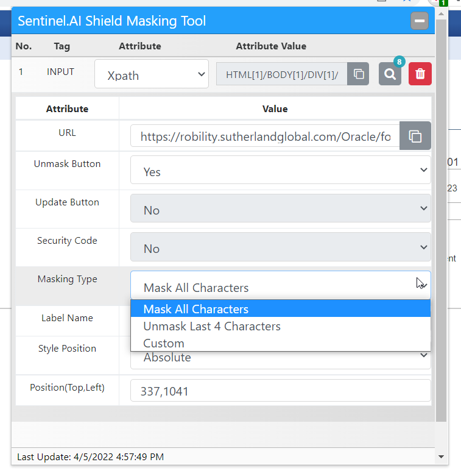Open the Security Code dropdown
Viewport: 461px width, 476px height.
(x=280, y=247)
